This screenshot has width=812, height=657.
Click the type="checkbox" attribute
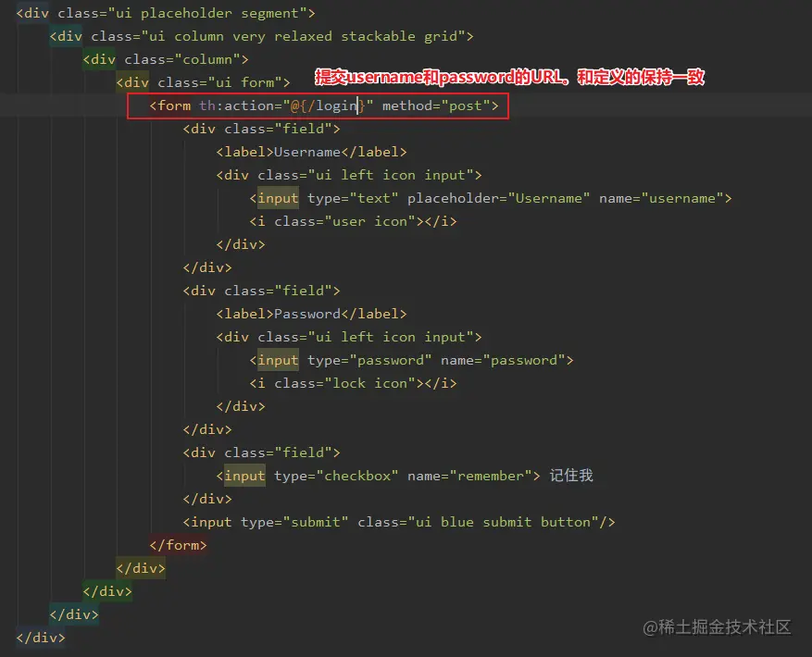click(336, 476)
